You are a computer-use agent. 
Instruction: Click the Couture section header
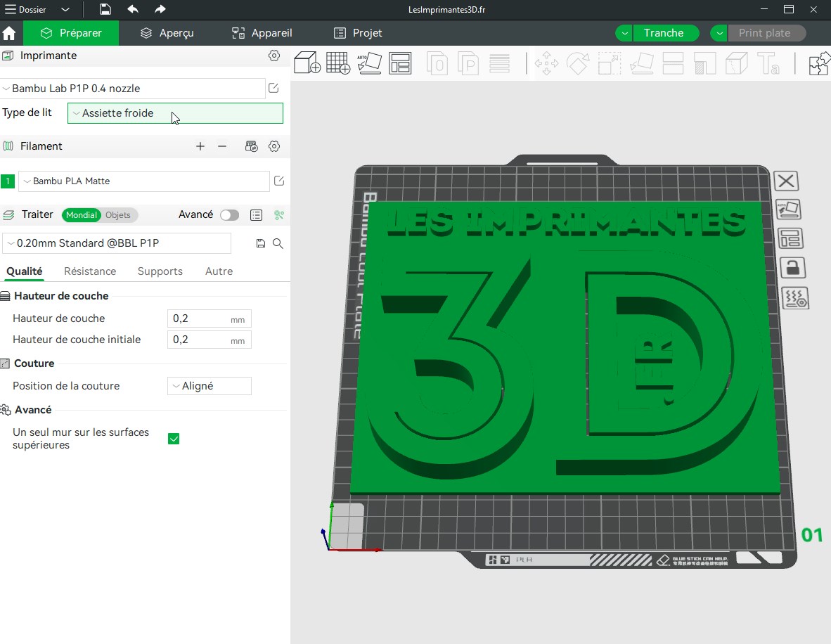pyautogui.click(x=34, y=363)
